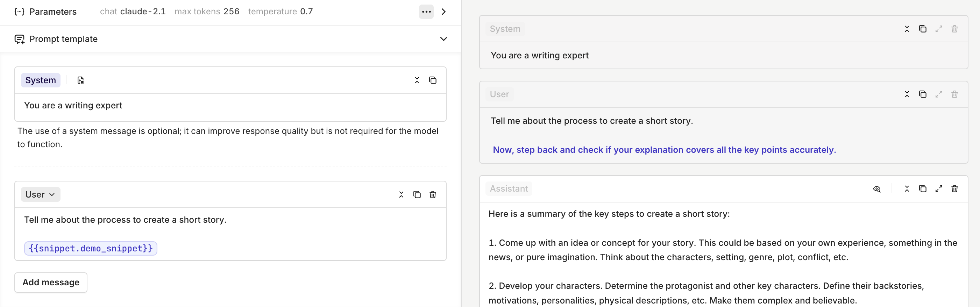Click the demo_snippet variable tag
The image size is (980, 307).
91,248
